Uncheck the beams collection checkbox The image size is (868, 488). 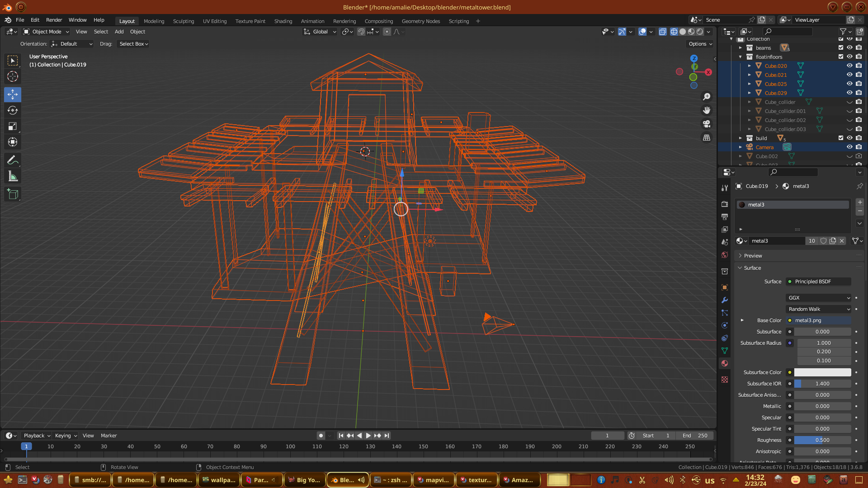pos(841,47)
